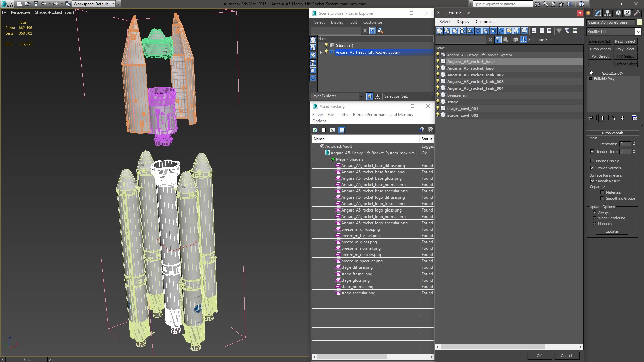Open the Motion command panel tab
The image size is (644, 362).
[x=618, y=13]
